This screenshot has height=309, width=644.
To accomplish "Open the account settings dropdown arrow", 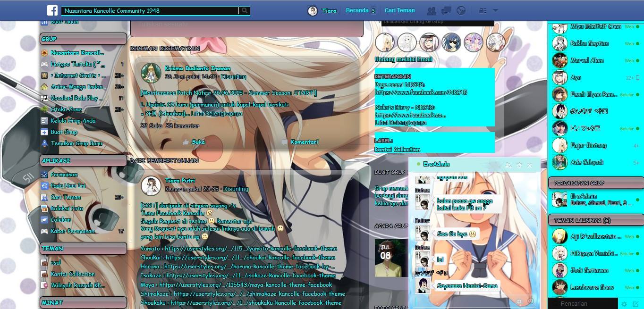I will click(x=494, y=10).
